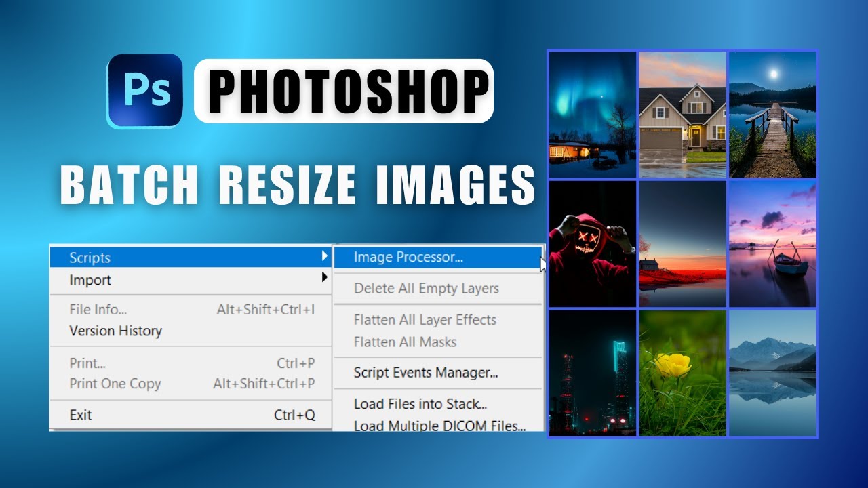Open the mountain lake reflection thumbnail
The height and width of the screenshot is (488, 868).
pos(772,373)
